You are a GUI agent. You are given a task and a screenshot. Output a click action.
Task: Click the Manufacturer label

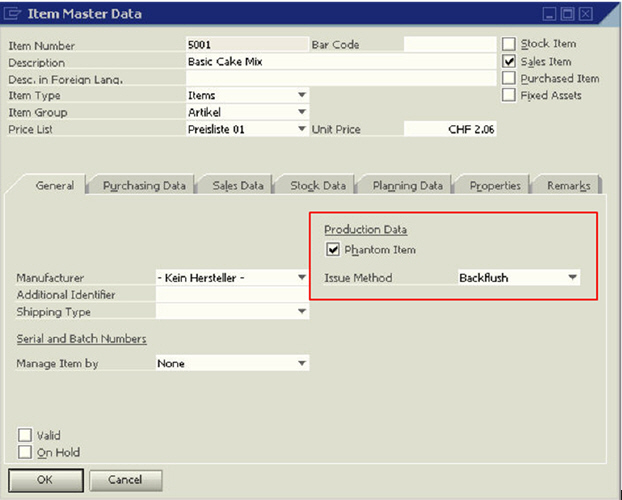[x=50, y=278]
